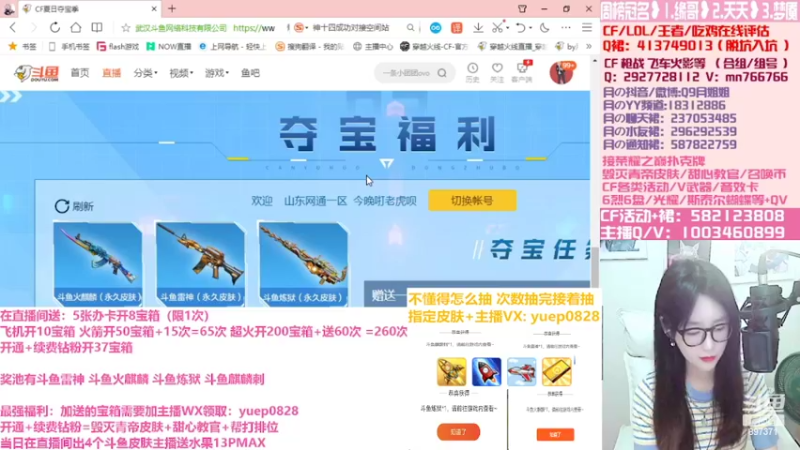Image resolution: width=800 pixels, height=450 pixels.
Task: Go to the 首页 navigation item
Action: point(80,73)
